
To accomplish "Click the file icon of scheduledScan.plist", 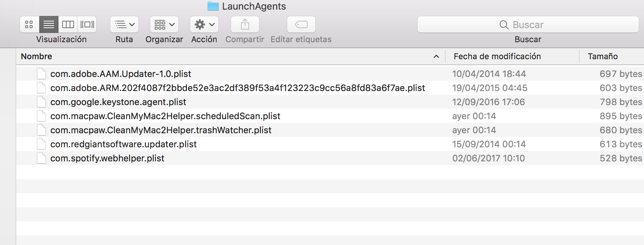I will click(41, 116).
